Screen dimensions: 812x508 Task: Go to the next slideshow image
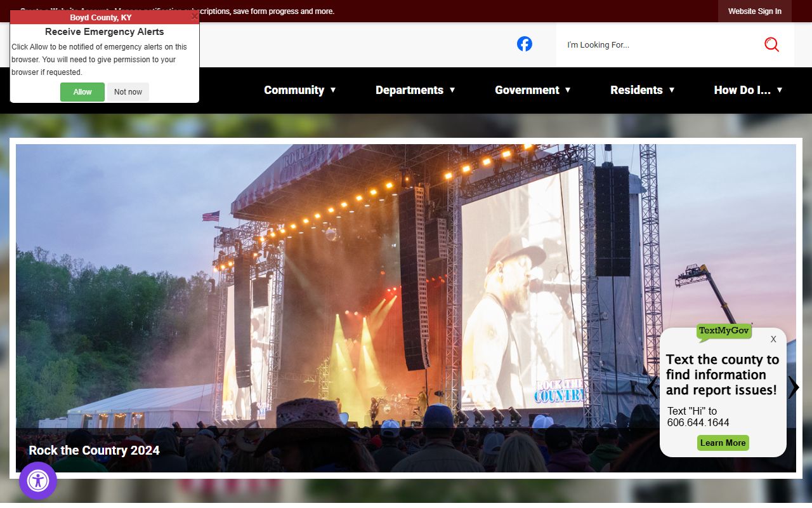click(x=794, y=387)
